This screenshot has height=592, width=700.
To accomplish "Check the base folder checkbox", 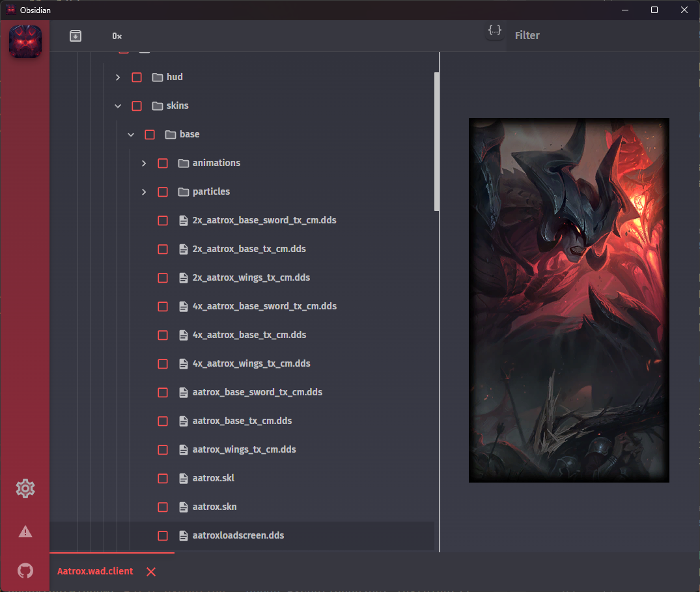I will click(x=150, y=134).
